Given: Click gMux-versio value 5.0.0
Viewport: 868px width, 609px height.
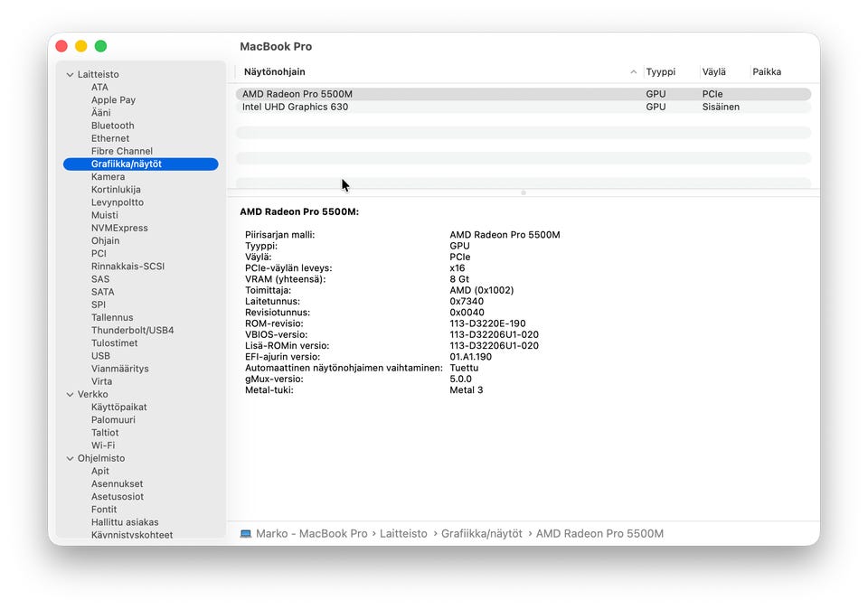Looking at the screenshot, I should [460, 379].
